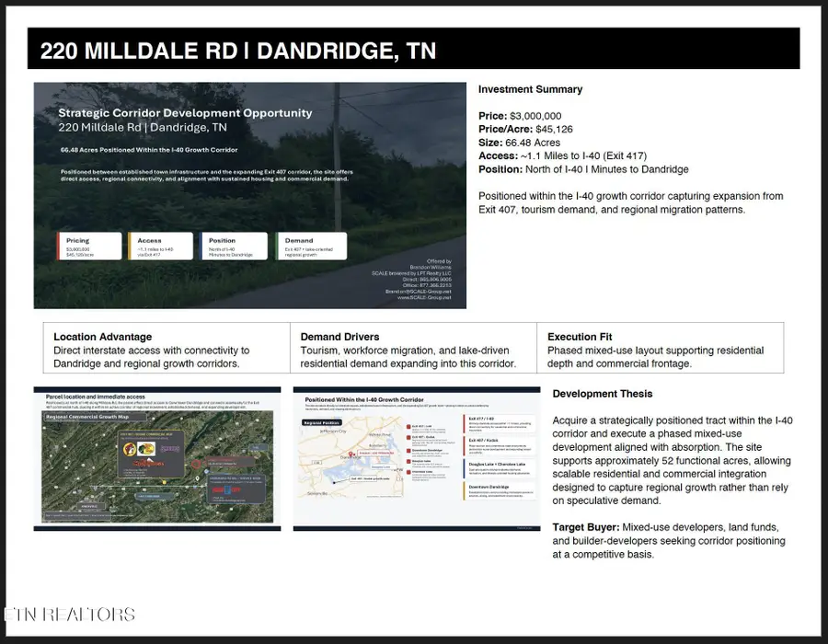828x644 pixels.
Task: Click the 'Location Advantage' box heading
Action: pos(102,337)
